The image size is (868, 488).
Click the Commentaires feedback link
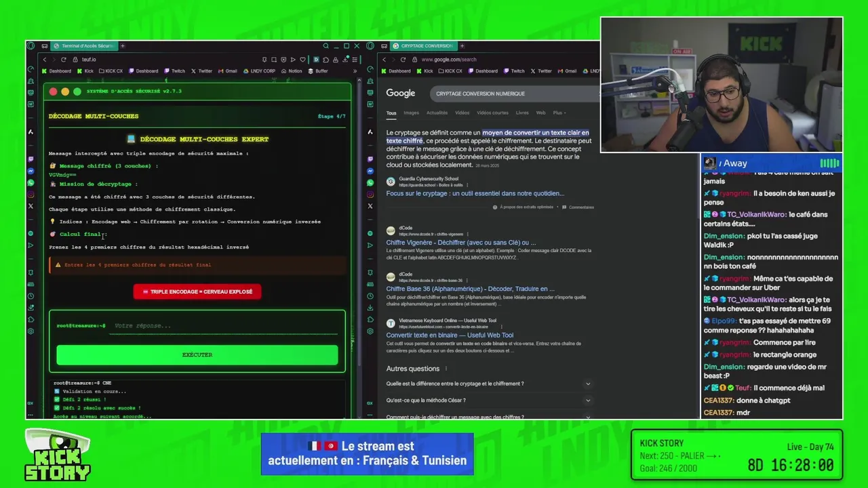(578, 207)
